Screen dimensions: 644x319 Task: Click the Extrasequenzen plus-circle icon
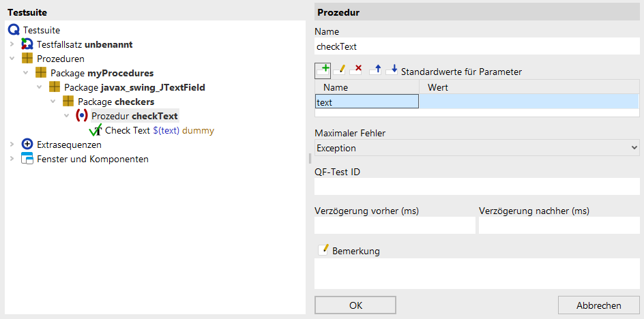(27, 144)
